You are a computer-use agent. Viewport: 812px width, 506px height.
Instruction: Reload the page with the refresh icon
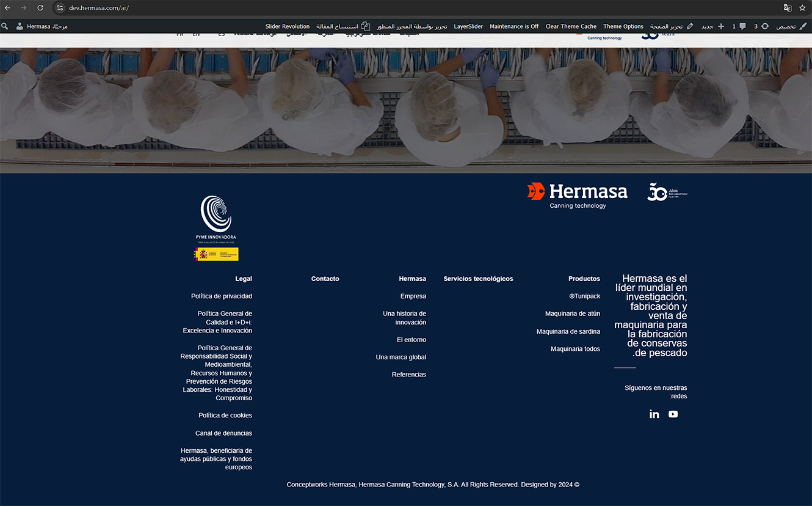pyautogui.click(x=40, y=8)
